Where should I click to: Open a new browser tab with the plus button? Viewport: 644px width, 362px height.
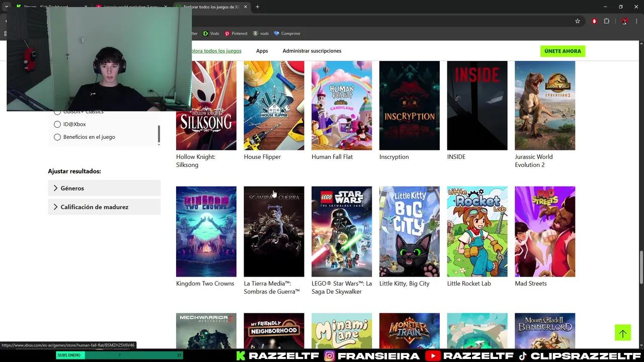click(x=258, y=7)
